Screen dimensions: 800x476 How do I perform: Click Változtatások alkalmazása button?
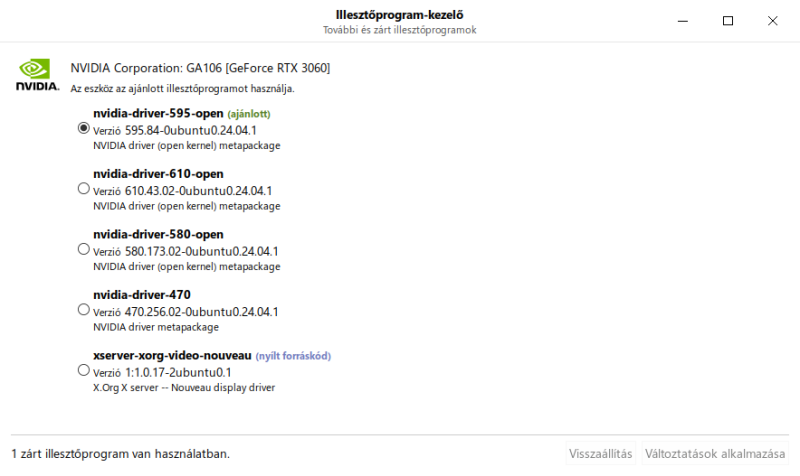click(715, 454)
